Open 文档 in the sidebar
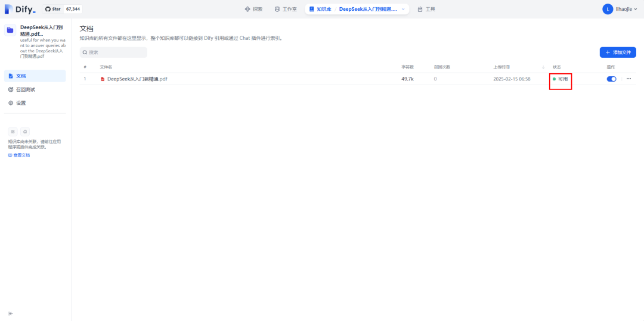644x321 pixels. tap(35, 76)
